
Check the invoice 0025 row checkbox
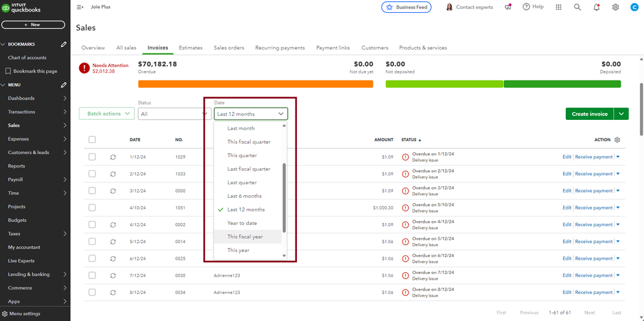point(92,258)
